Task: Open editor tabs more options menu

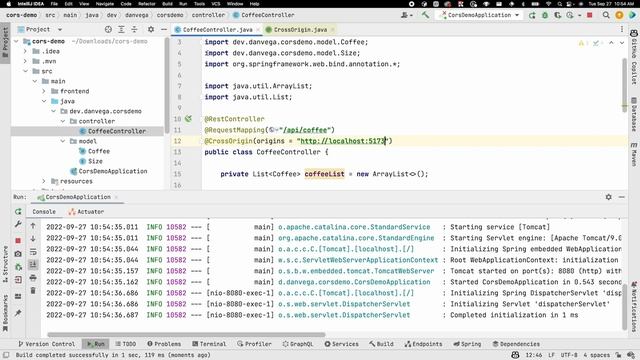Action: (622, 29)
